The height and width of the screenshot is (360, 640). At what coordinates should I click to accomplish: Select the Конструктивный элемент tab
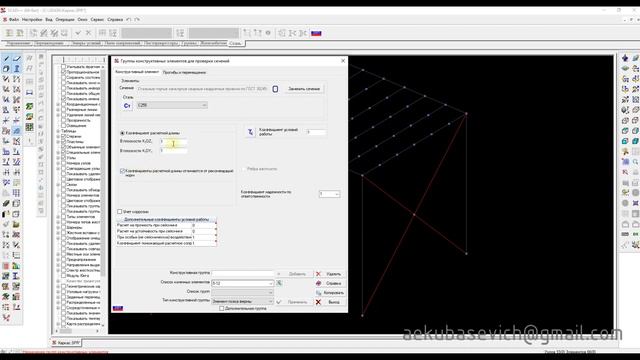(x=137, y=72)
